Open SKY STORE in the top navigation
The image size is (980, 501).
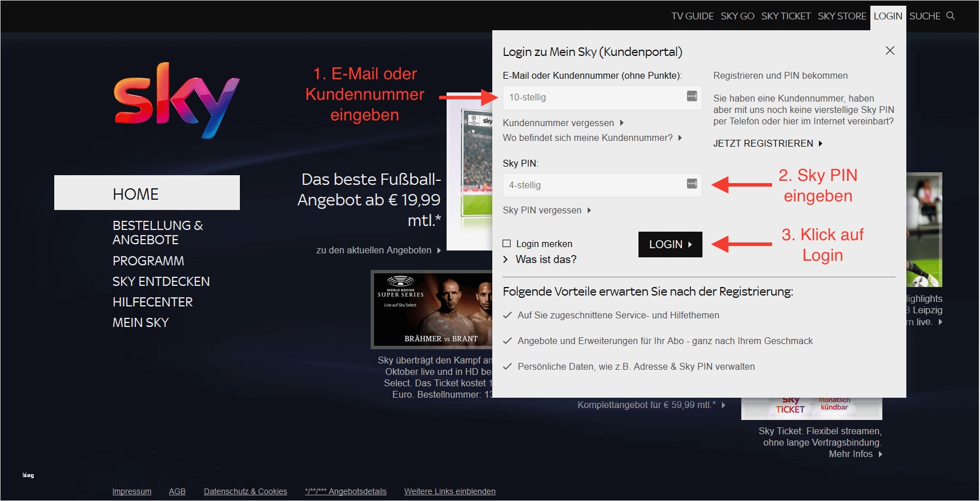point(842,16)
